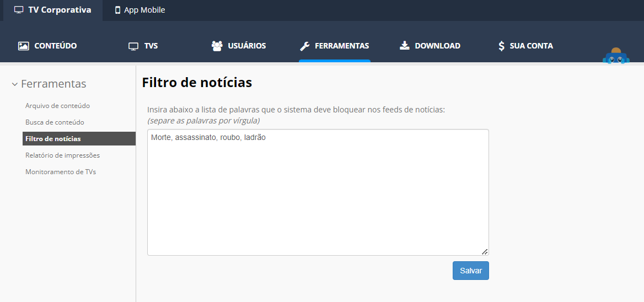The width and height of the screenshot is (644, 302).
Task: Switch to the App Mobile tab
Action: coord(140,10)
